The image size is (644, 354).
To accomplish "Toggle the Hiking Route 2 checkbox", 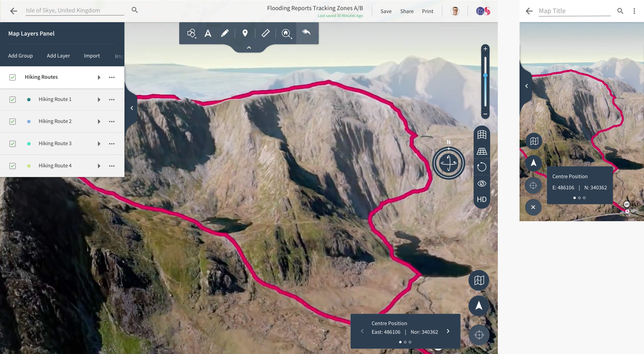I will click(x=13, y=121).
